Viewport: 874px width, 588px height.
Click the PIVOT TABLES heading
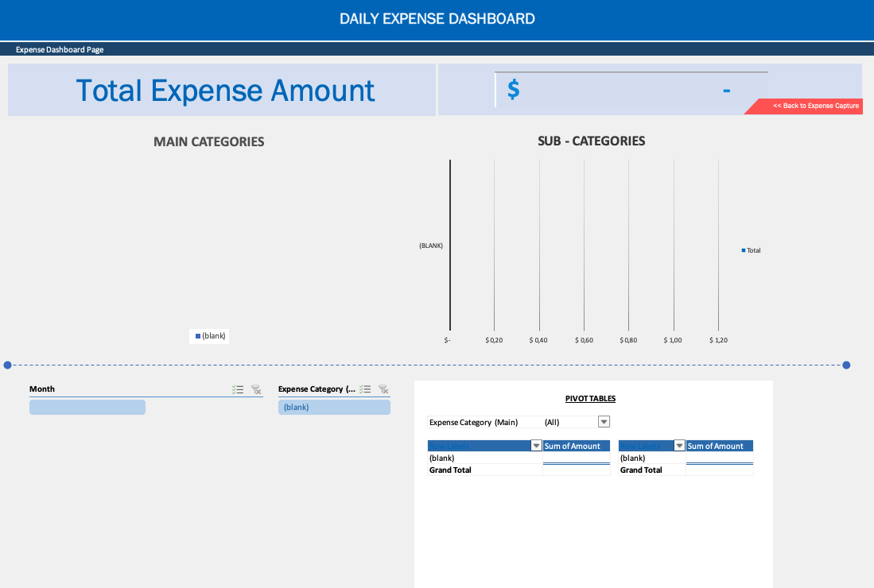point(590,399)
